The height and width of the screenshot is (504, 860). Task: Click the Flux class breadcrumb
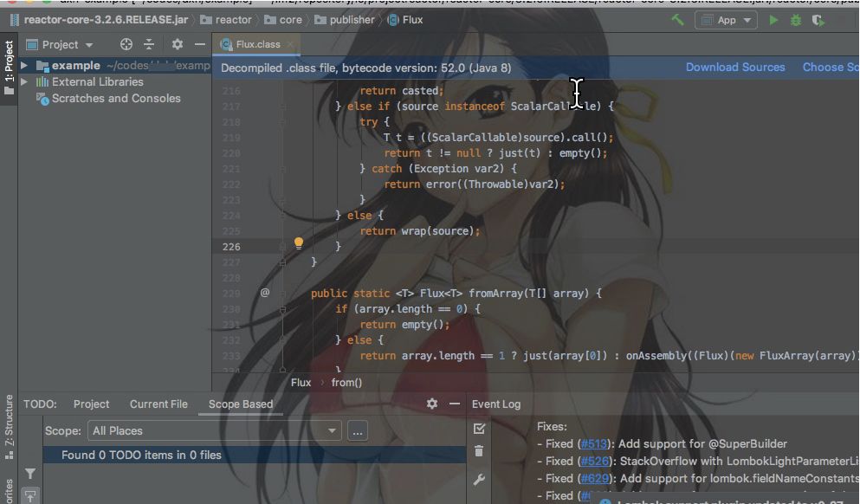[405, 20]
